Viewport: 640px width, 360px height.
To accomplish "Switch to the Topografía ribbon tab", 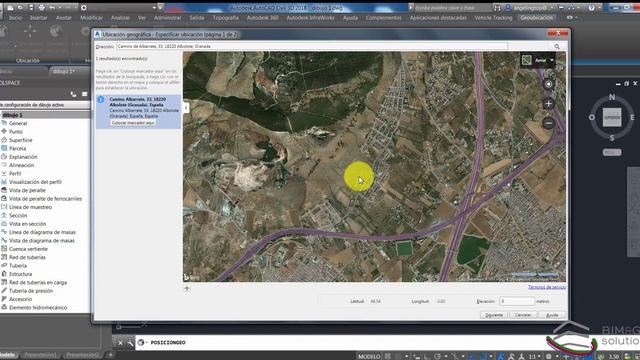I will (225, 18).
